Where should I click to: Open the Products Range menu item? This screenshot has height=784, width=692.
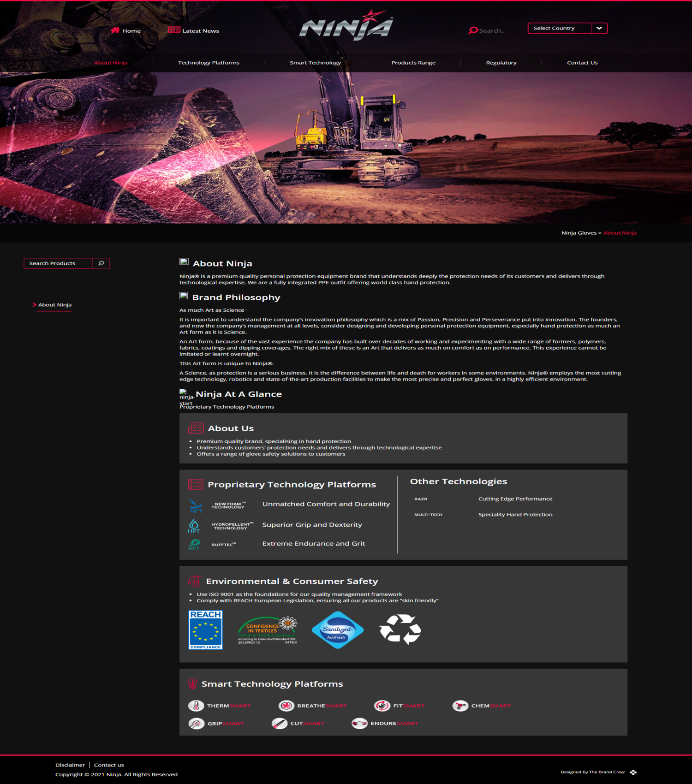[413, 63]
